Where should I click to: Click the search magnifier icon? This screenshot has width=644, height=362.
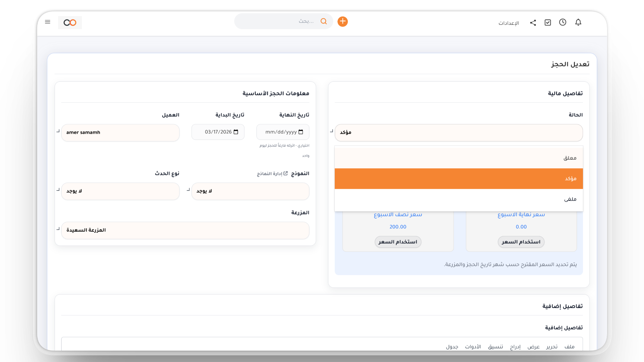(x=324, y=21)
